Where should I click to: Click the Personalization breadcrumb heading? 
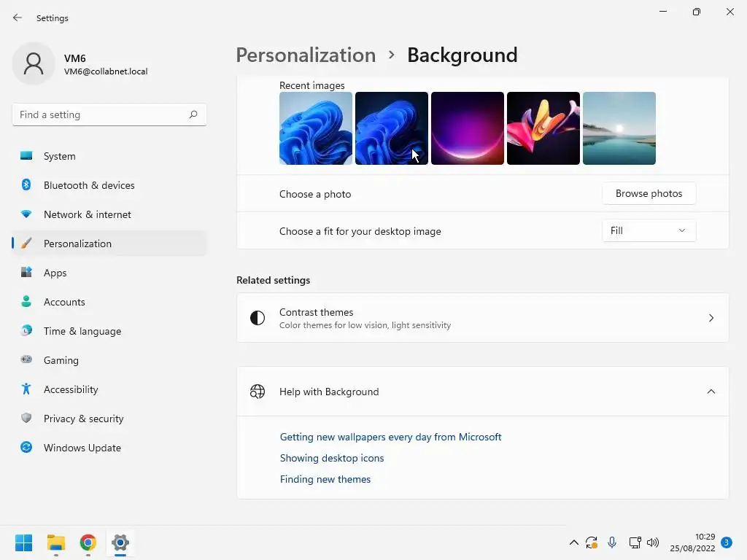coord(306,55)
